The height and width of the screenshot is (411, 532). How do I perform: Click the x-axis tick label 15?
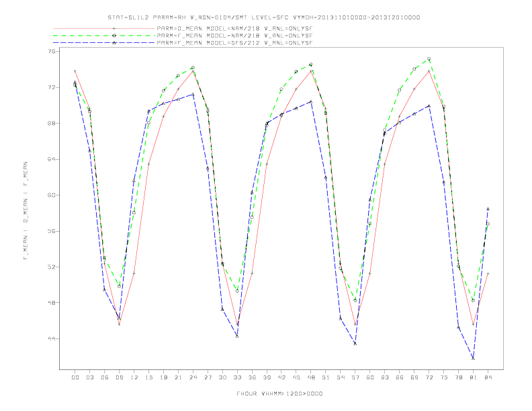click(x=148, y=377)
